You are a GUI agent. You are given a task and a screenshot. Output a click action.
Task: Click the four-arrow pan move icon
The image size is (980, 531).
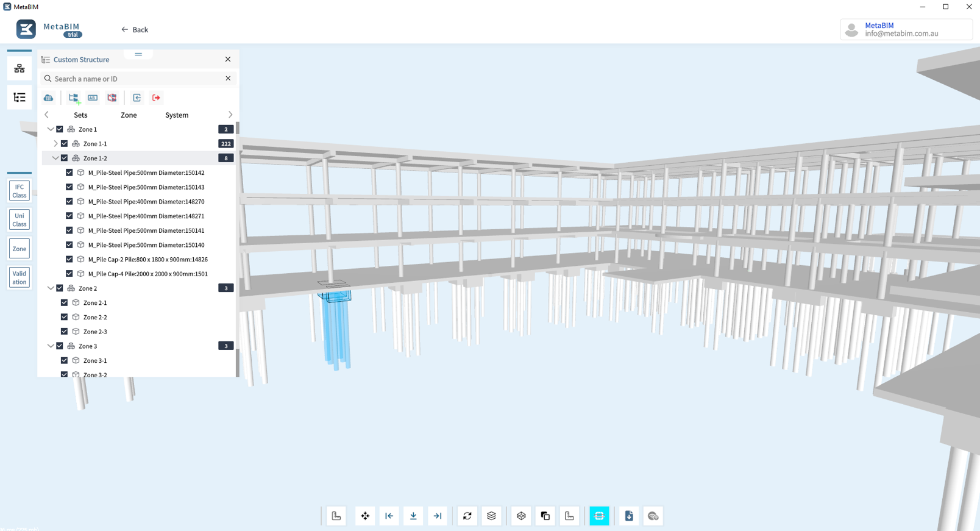tap(365, 516)
